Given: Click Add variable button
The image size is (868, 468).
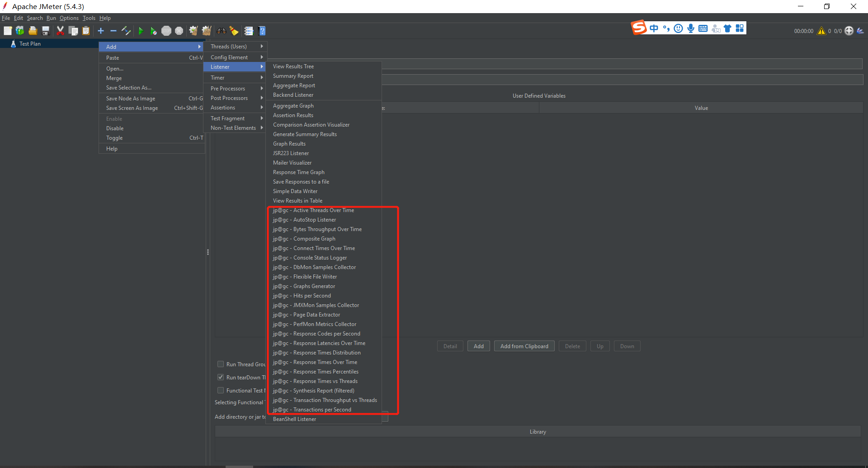Looking at the screenshot, I should [x=479, y=346].
